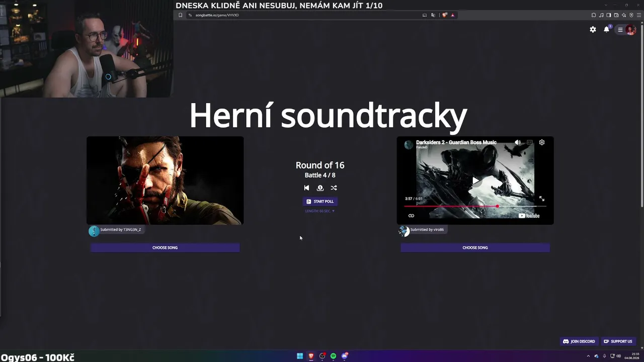Toggle the browser sidebar panel

[609, 15]
